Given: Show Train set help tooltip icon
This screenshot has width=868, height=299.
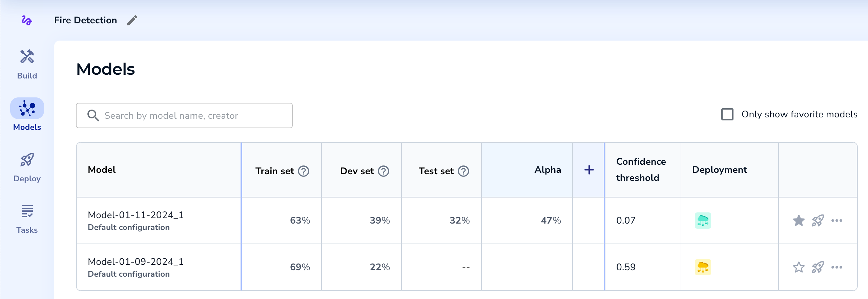Looking at the screenshot, I should tap(304, 171).
